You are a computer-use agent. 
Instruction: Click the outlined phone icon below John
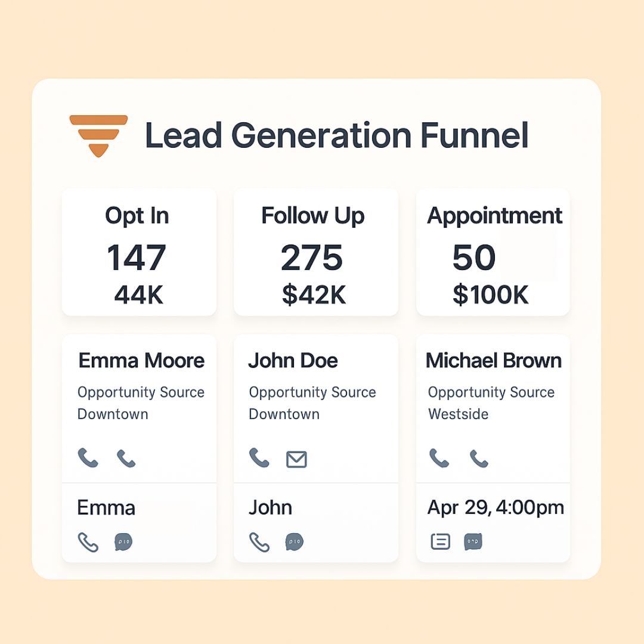click(x=259, y=542)
